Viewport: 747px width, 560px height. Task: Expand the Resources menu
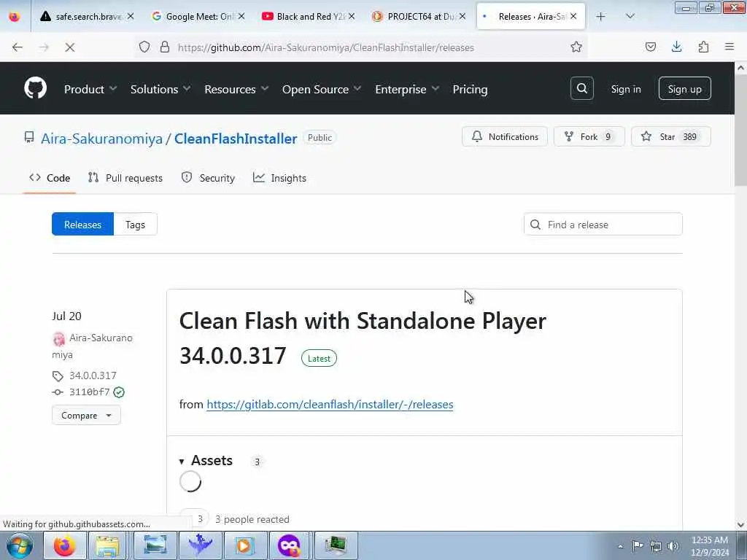click(236, 89)
